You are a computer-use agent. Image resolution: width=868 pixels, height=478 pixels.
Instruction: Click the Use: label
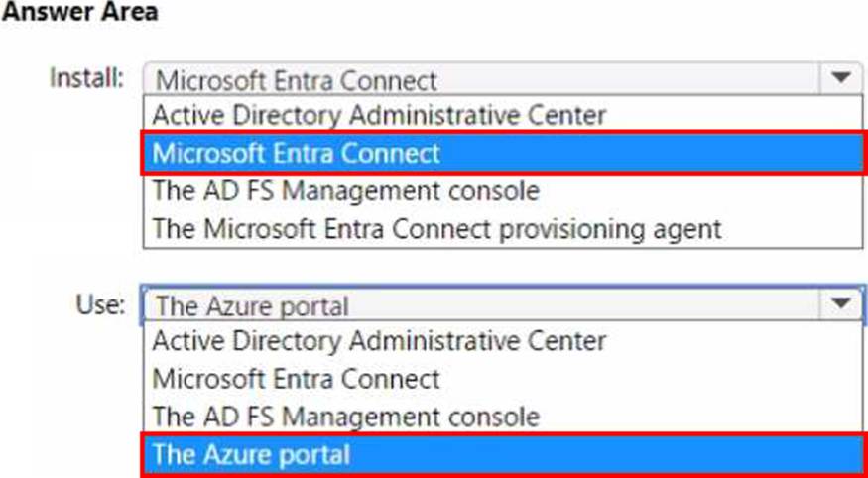pyautogui.click(x=100, y=303)
